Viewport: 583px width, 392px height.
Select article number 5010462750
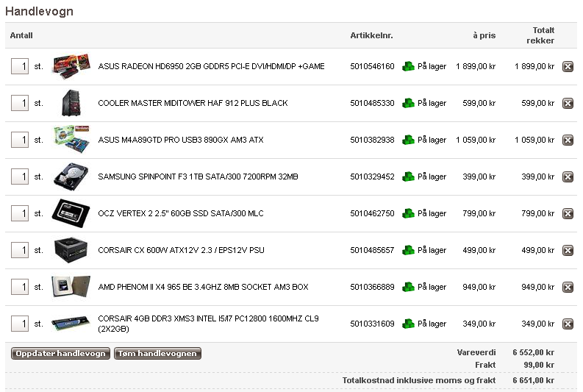coord(372,213)
